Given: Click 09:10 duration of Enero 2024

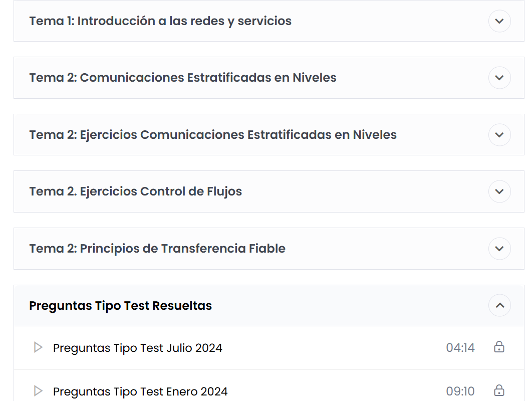Looking at the screenshot, I should (x=460, y=391).
